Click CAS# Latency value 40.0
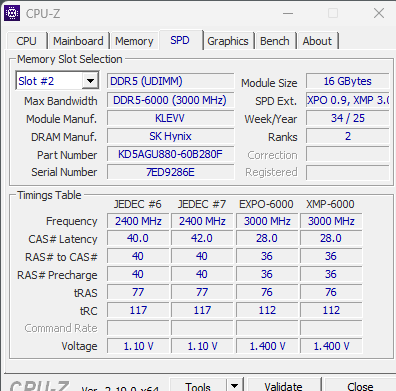 coord(138,238)
